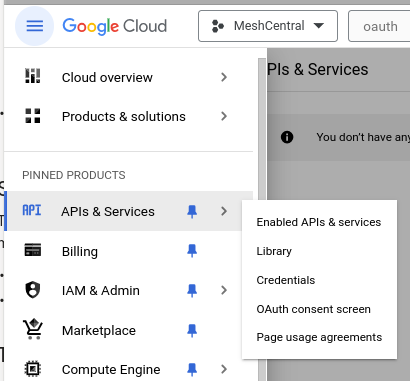Screen dimensions: 410x381
Task: Expand the IAM & Admin submenu chevron
Action: click(224, 290)
